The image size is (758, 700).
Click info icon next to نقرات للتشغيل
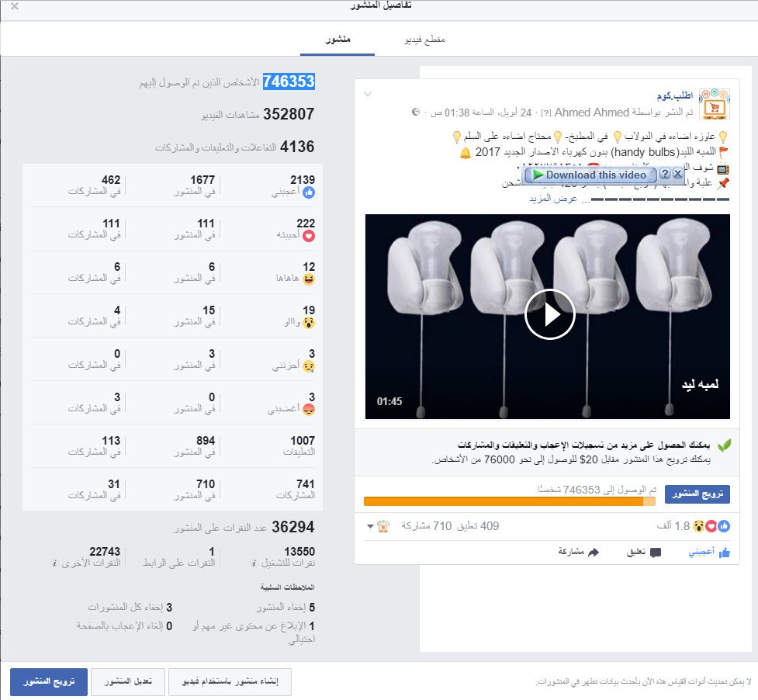click(x=254, y=563)
